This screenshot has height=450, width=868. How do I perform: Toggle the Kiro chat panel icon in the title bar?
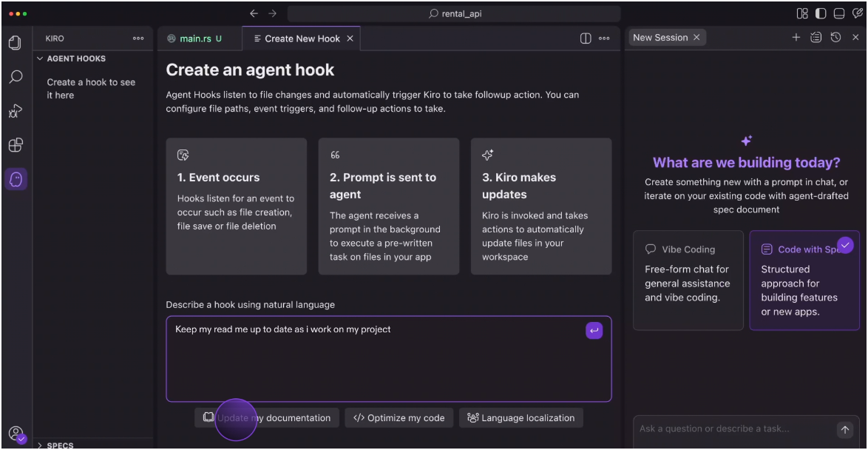857,13
